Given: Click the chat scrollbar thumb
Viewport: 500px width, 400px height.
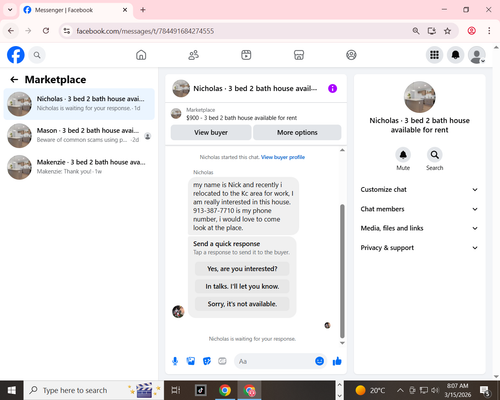Looking at the screenshot, I should pos(342,271).
